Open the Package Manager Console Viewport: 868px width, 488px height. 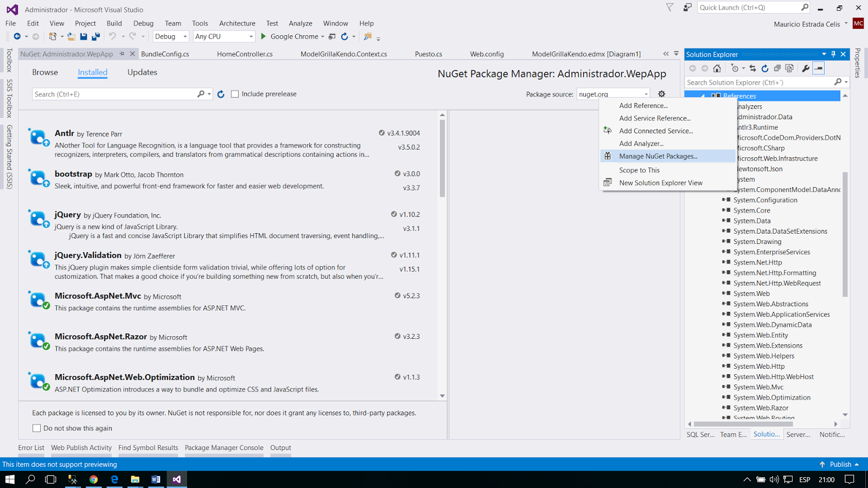click(x=224, y=447)
